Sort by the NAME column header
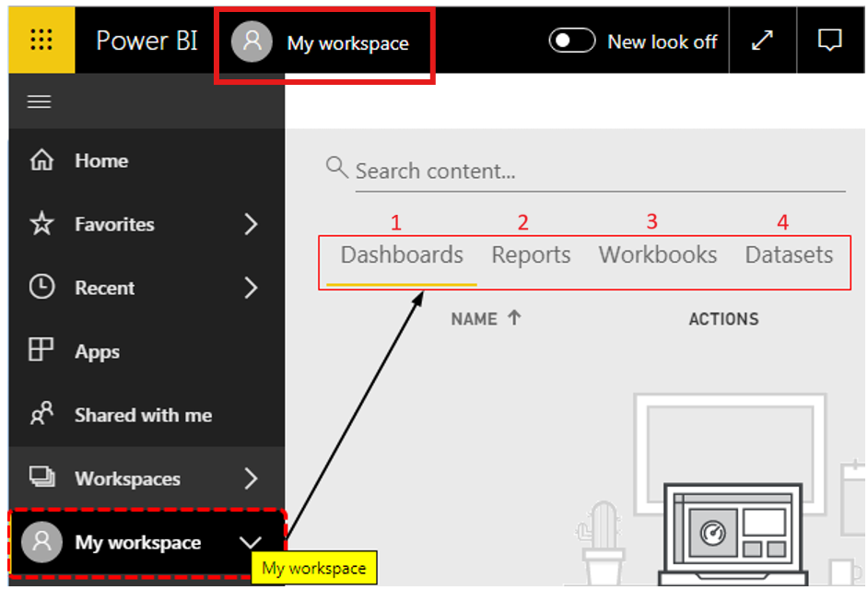The width and height of the screenshot is (868, 590). [x=474, y=319]
